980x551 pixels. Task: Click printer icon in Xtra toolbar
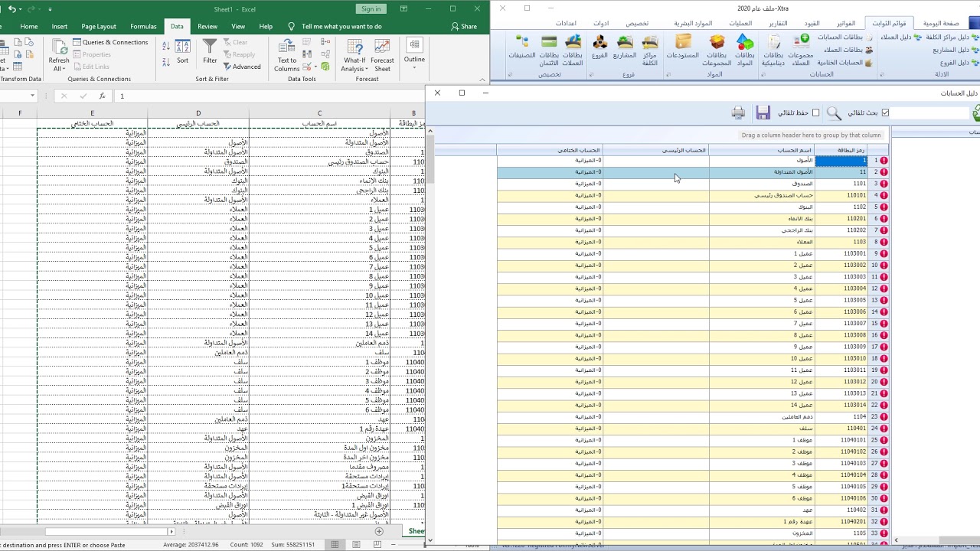(x=738, y=112)
